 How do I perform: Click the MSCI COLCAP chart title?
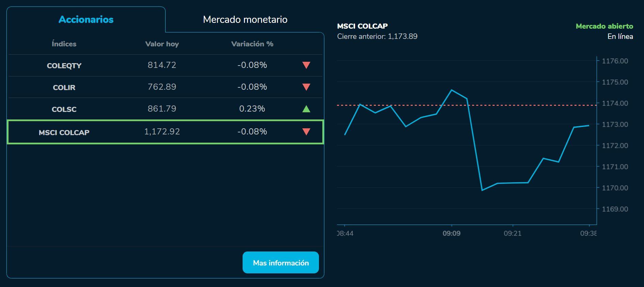(362, 26)
